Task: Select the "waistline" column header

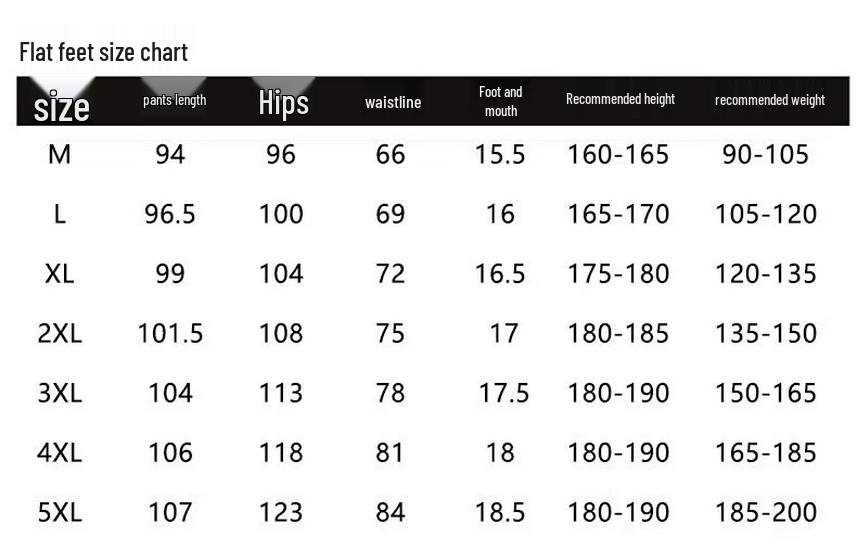Action: (x=393, y=102)
